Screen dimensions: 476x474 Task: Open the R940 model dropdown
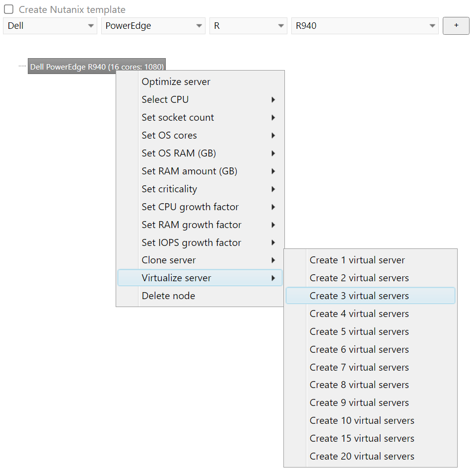[364, 26]
